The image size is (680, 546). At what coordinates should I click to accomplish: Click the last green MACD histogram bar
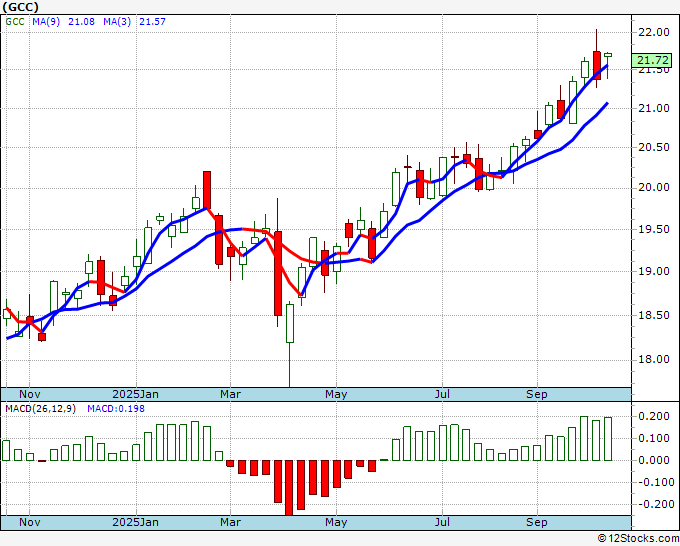coord(608,439)
